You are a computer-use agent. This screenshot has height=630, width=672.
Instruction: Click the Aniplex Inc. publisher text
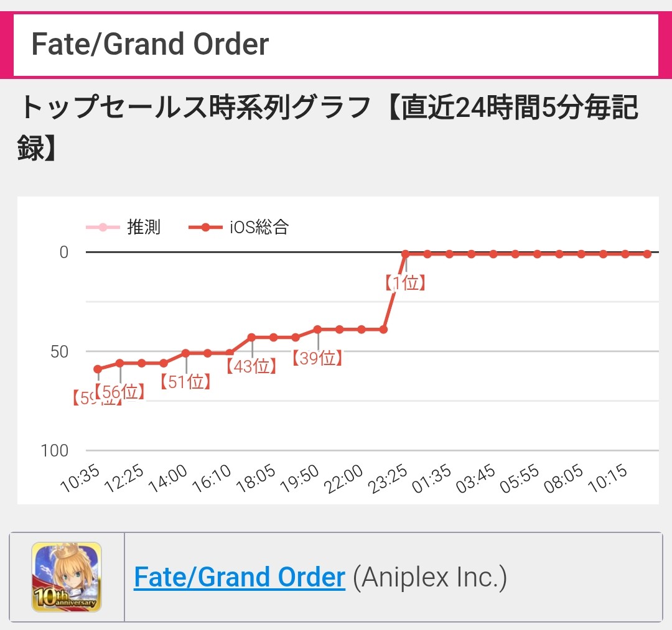coord(429,578)
